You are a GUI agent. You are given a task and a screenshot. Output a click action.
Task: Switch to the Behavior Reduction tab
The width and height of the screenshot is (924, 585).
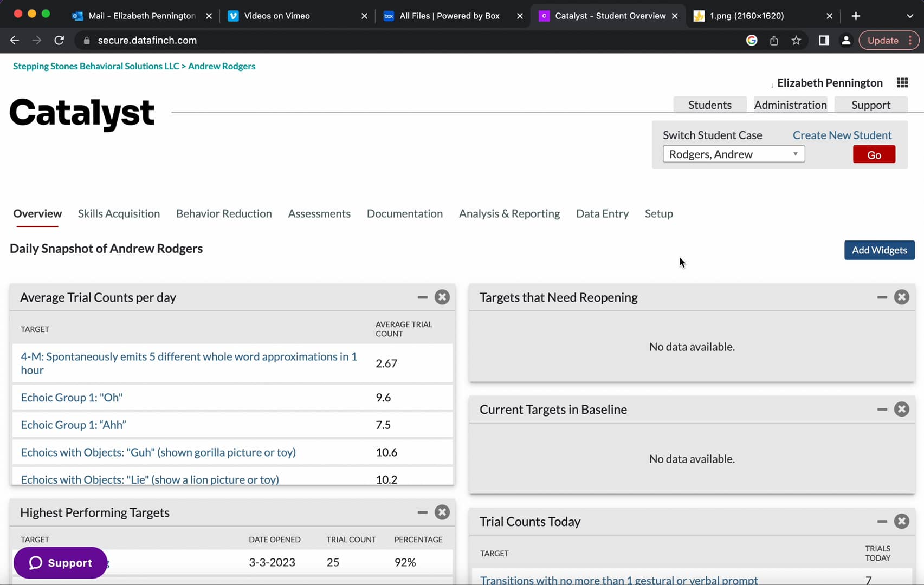click(224, 213)
